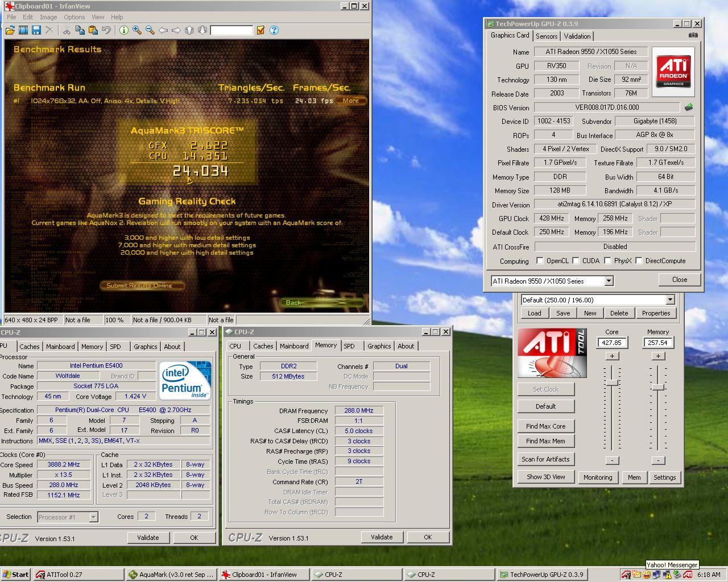Click the ATI tray icon beside the clock
Screen dimensions: 728x582
[x=688, y=575]
